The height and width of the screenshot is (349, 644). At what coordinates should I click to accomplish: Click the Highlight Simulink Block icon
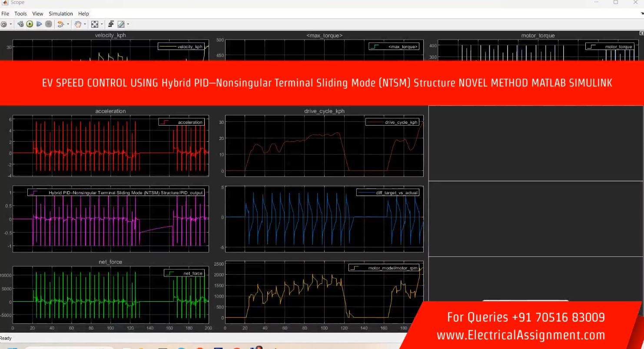[x=60, y=24]
